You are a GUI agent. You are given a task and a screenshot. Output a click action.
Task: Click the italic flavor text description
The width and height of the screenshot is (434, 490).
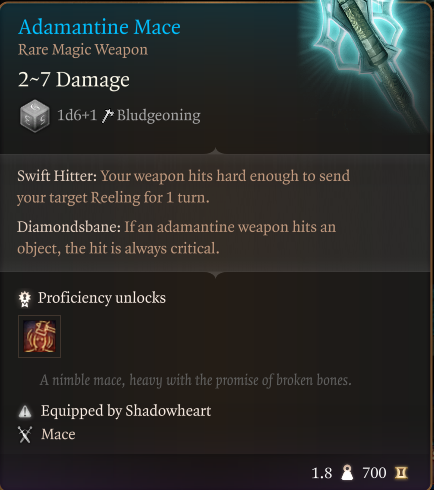tap(196, 380)
